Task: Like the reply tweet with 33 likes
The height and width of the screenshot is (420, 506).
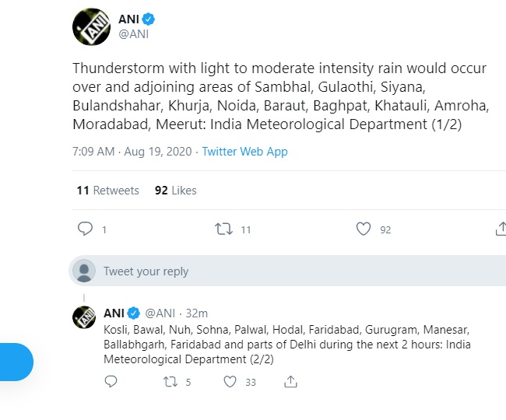Action: point(230,382)
